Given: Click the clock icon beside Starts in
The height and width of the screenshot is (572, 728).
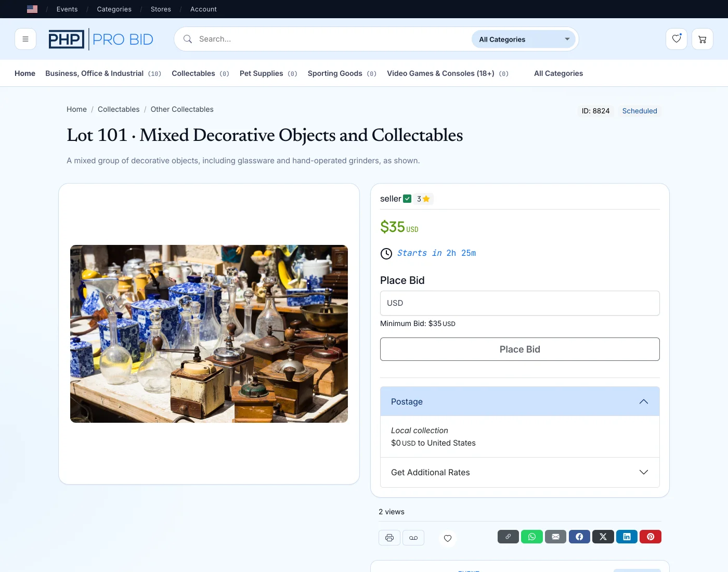Looking at the screenshot, I should [x=386, y=253].
